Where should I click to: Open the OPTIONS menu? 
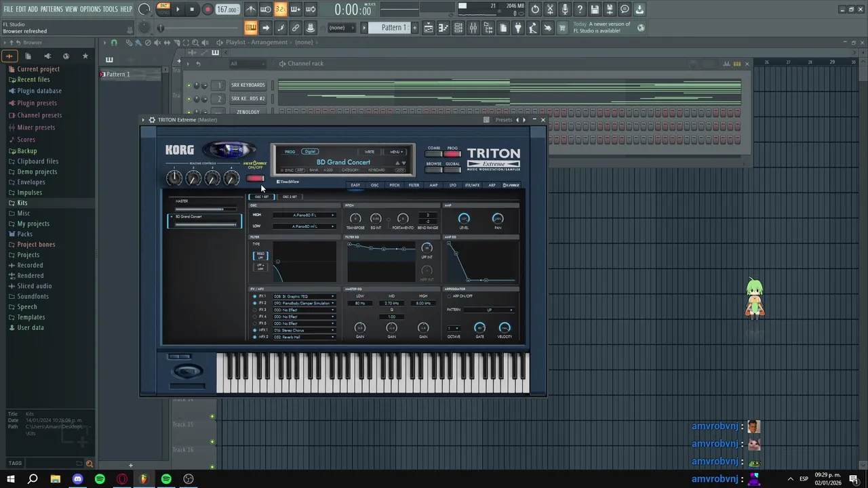[x=90, y=9]
